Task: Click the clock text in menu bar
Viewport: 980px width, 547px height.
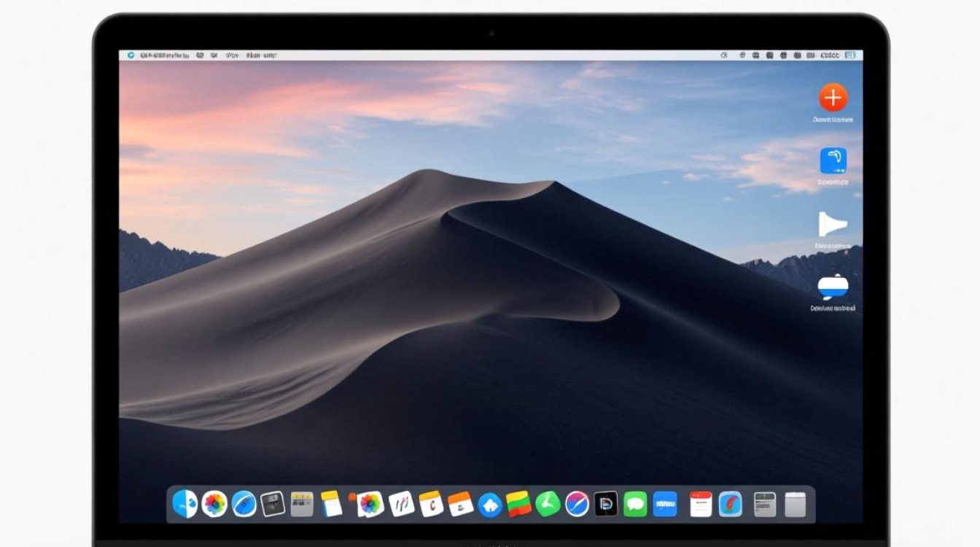Action: pos(830,55)
